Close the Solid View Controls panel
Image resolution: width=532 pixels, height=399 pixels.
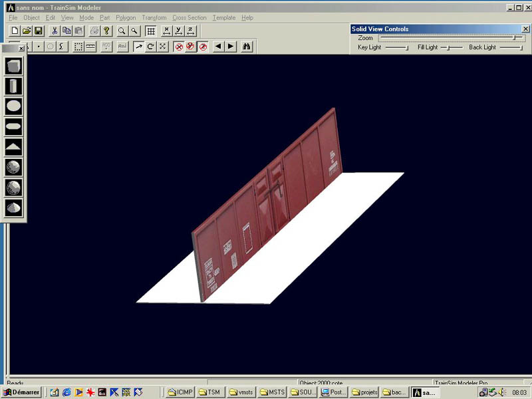click(525, 29)
